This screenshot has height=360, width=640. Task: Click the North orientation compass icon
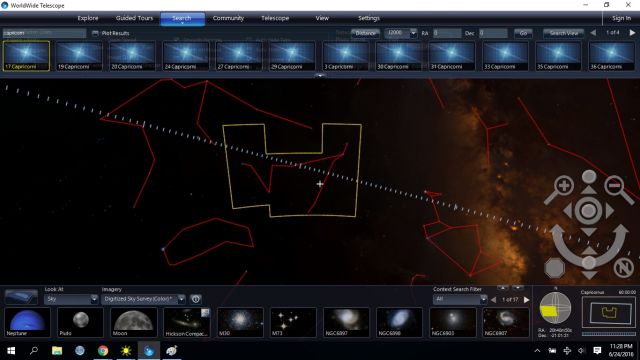[x=623, y=268]
